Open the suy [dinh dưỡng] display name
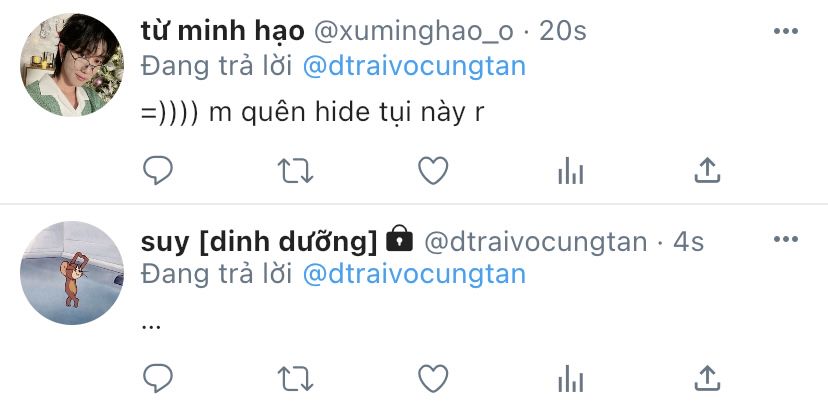The width and height of the screenshot is (828, 406). coord(259,242)
